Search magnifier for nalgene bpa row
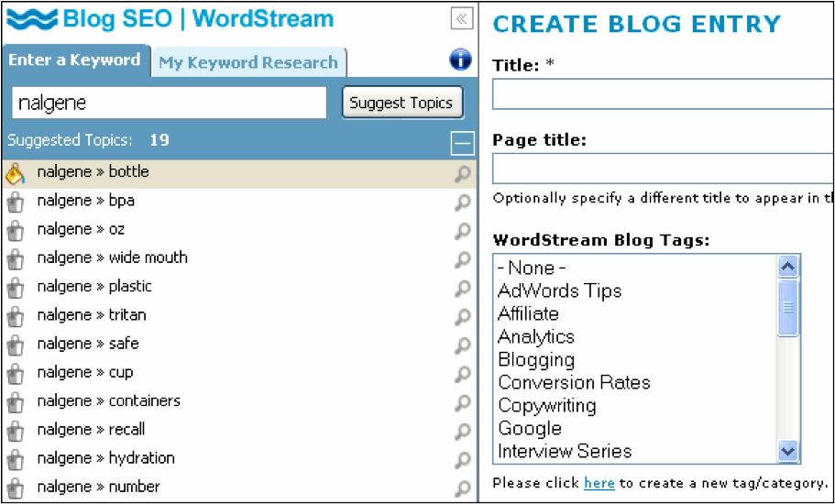The width and height of the screenshot is (835, 504). (462, 203)
